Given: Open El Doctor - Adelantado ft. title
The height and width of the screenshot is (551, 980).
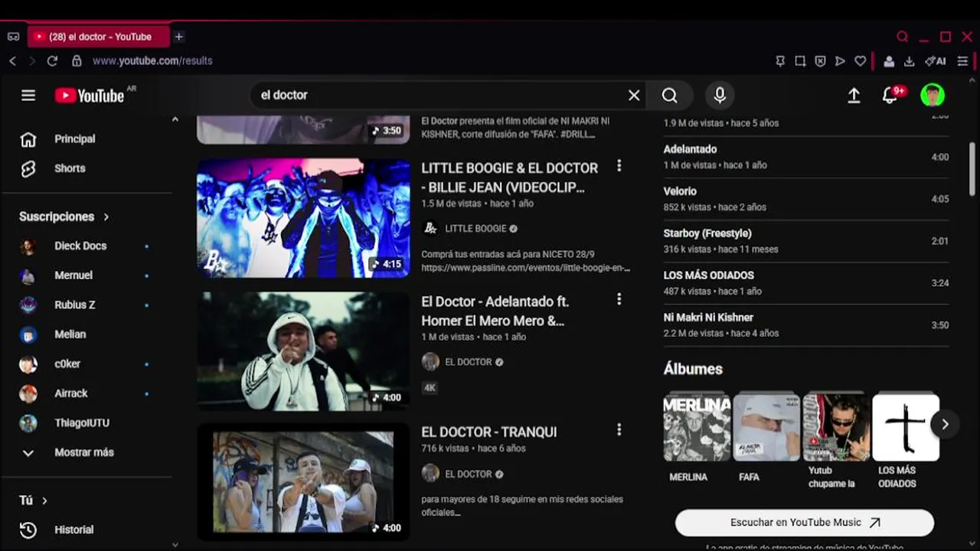Looking at the screenshot, I should point(495,311).
